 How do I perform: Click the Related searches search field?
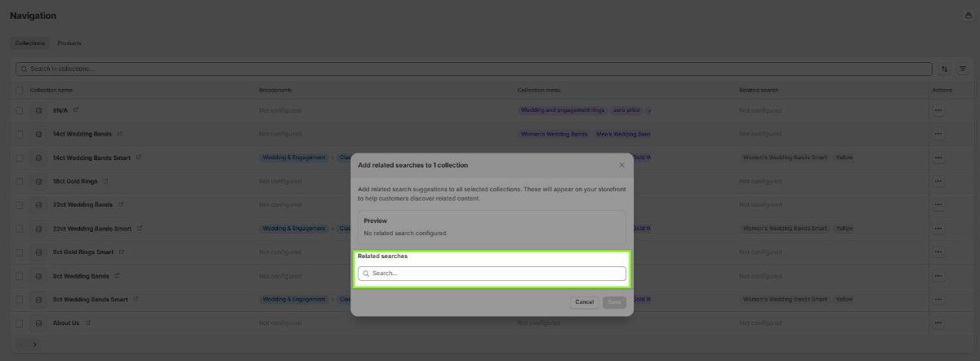point(492,274)
